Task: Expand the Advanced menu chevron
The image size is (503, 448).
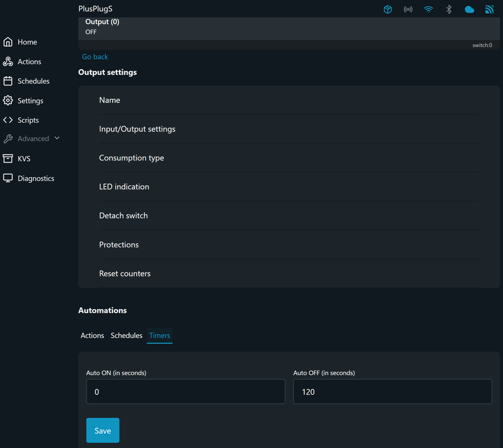Action: [57, 138]
